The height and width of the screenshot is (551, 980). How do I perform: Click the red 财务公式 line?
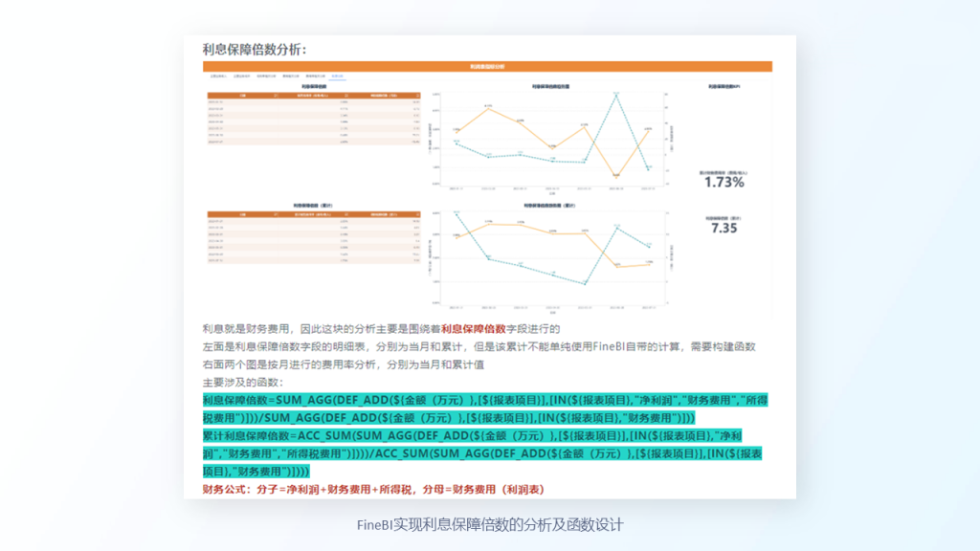tap(373, 489)
